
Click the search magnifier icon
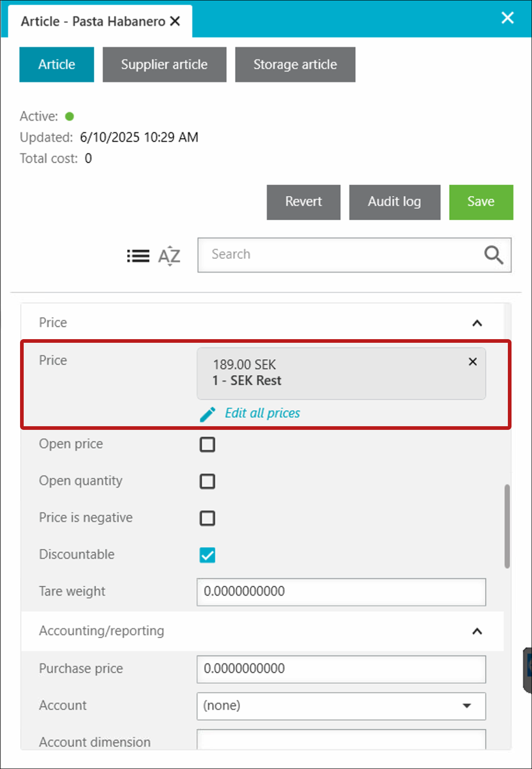point(494,255)
